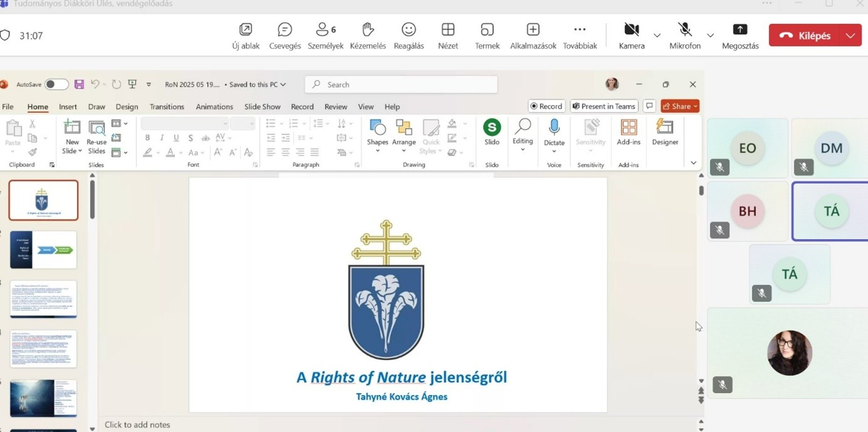Viewport: 868px width, 432px height.
Task: Click the Present in Teams button
Action: coord(604,106)
